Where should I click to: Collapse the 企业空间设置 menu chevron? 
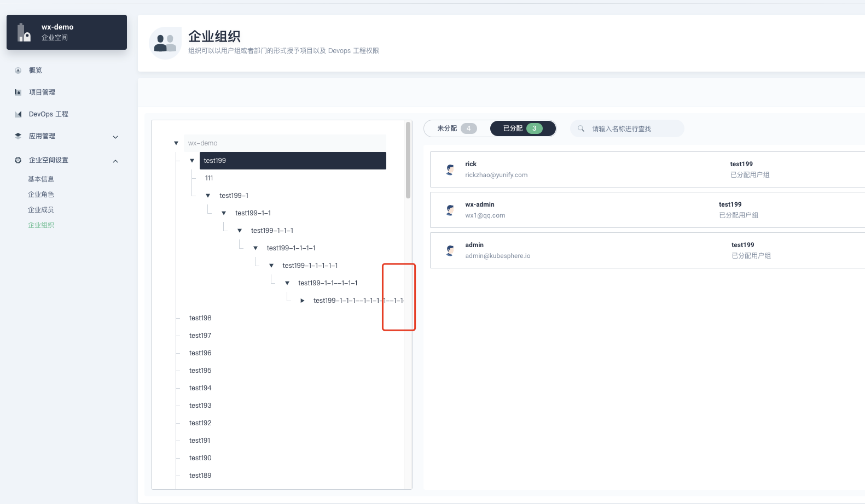tap(115, 161)
